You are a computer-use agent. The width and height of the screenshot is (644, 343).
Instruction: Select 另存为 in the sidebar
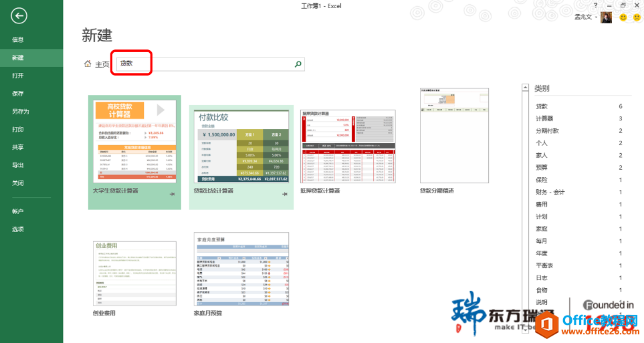click(x=21, y=111)
